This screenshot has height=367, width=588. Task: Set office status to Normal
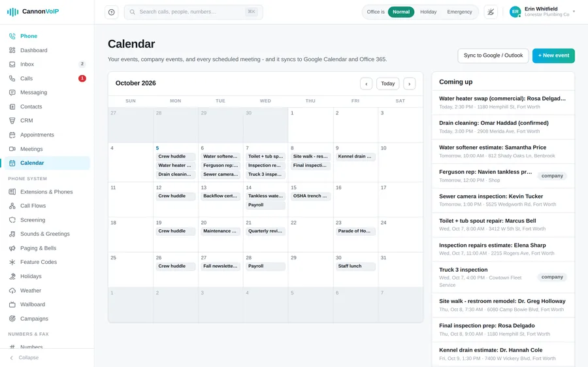[401, 12]
